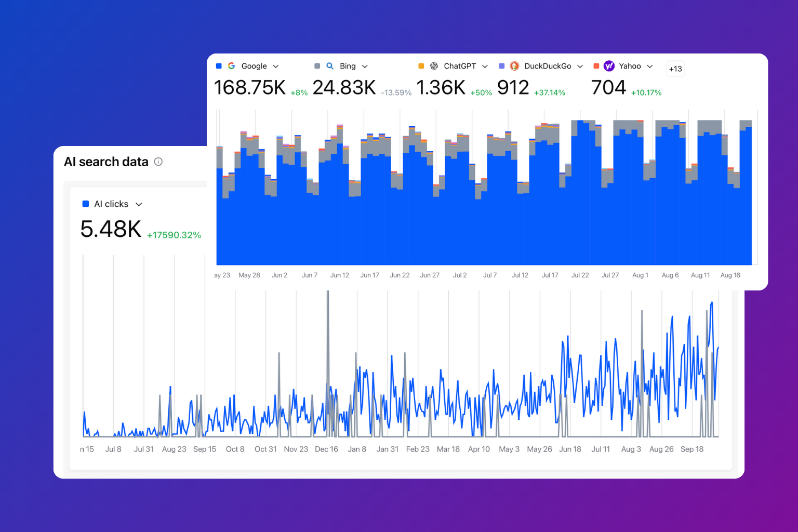This screenshot has width=798, height=532.
Task: Toggle the blue Google series checkbox
Action: click(x=219, y=66)
